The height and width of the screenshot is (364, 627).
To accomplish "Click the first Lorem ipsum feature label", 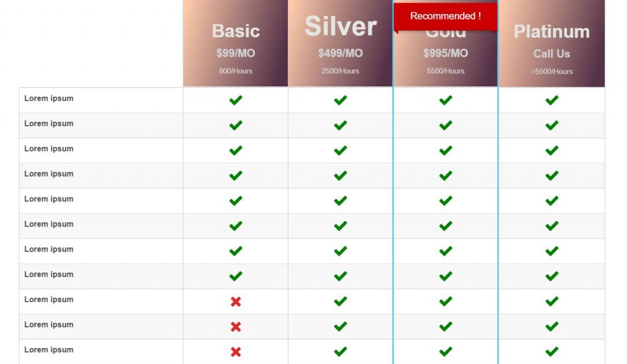I will [49, 98].
